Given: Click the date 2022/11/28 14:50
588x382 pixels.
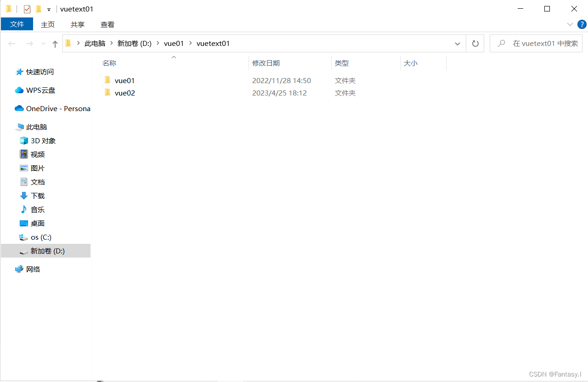Looking at the screenshot, I should point(282,81).
